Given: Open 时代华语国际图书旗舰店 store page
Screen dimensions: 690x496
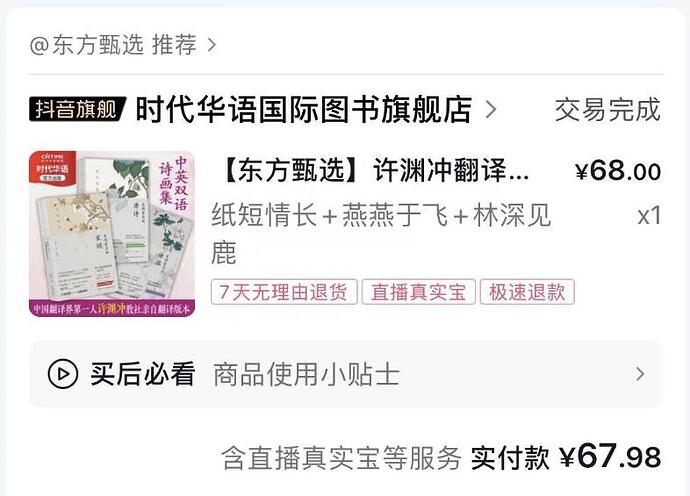Looking at the screenshot, I should [304, 109].
